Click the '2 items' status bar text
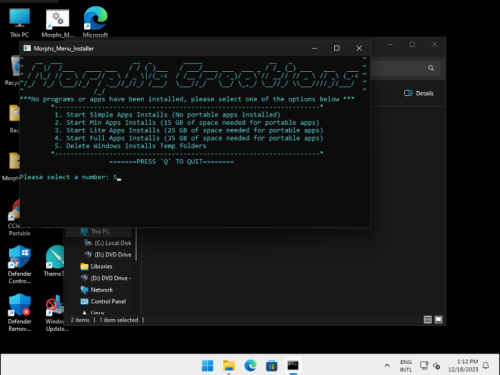This screenshot has width=500, height=375. click(x=80, y=320)
